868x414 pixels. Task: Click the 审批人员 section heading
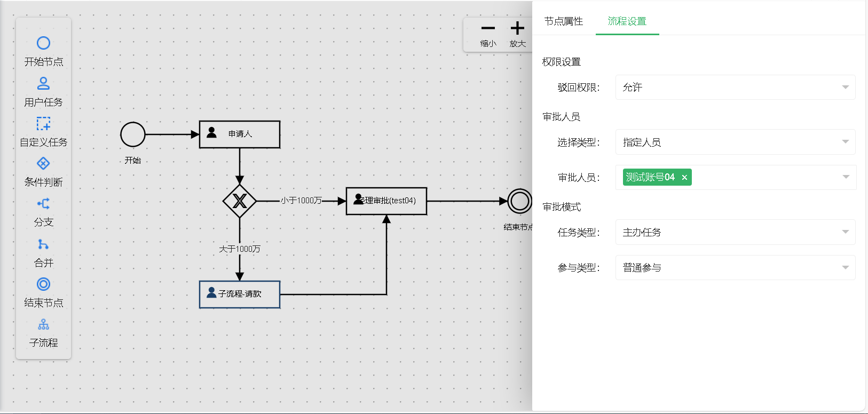562,117
